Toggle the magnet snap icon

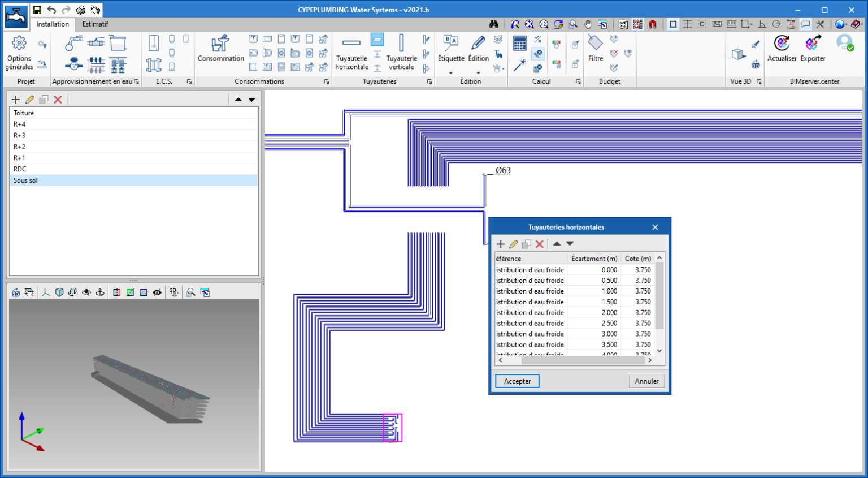click(x=652, y=24)
